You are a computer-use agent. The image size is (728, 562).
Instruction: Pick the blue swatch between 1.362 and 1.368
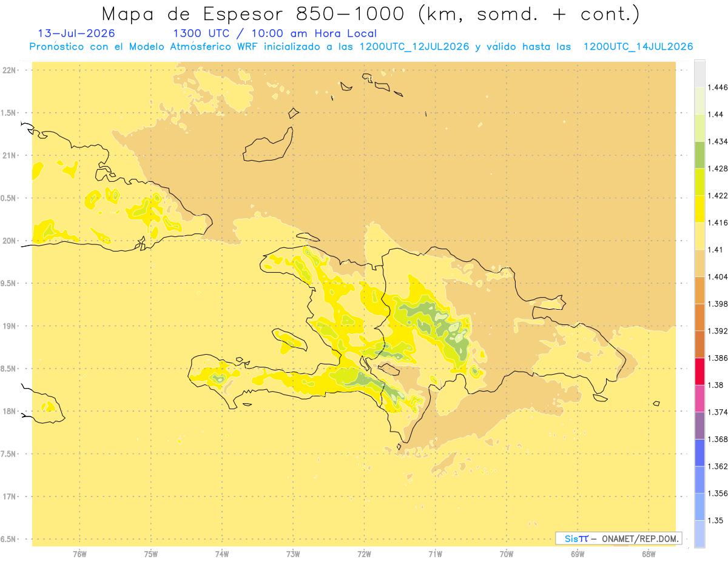pyautogui.click(x=699, y=453)
